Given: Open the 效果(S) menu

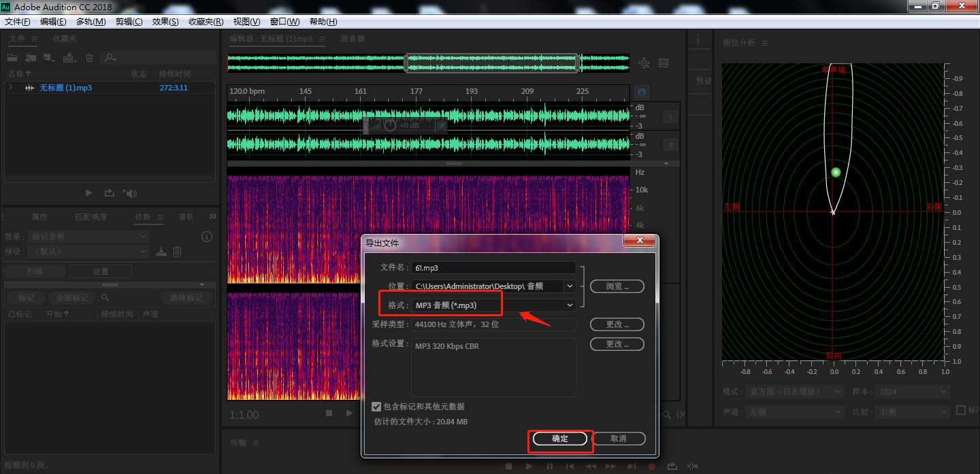Looking at the screenshot, I should [x=165, y=22].
